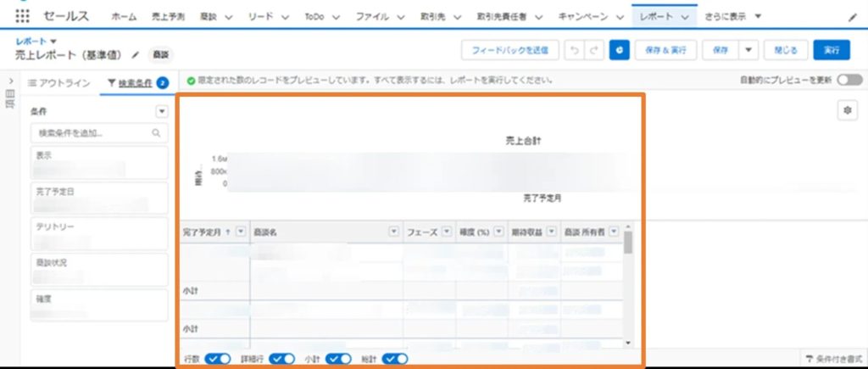Open the テリトリー filter card
868x369 pixels.
99,233
